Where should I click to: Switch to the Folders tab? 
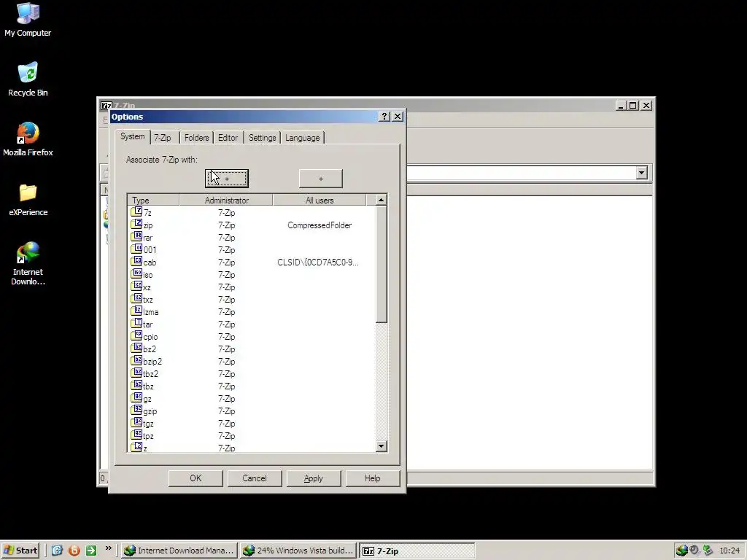click(196, 138)
